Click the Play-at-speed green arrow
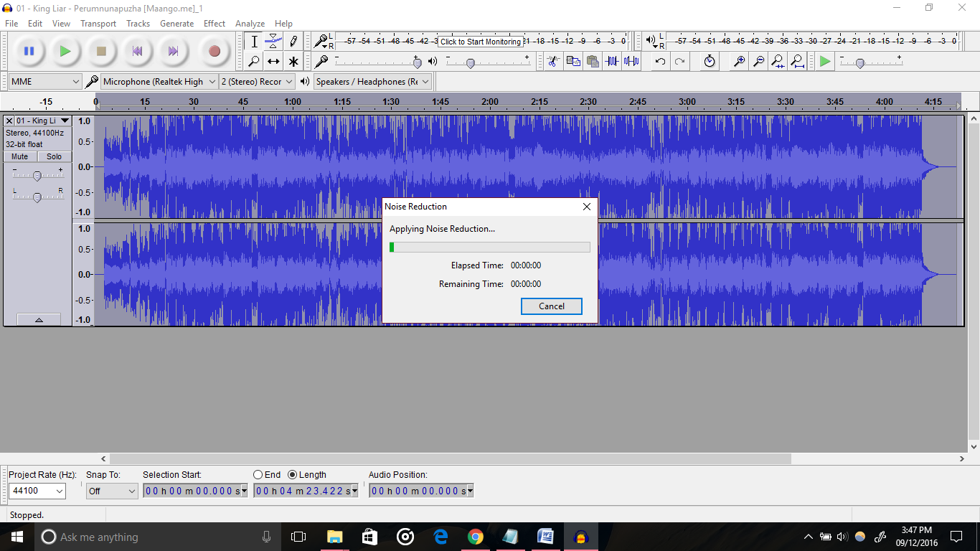 [x=825, y=62]
